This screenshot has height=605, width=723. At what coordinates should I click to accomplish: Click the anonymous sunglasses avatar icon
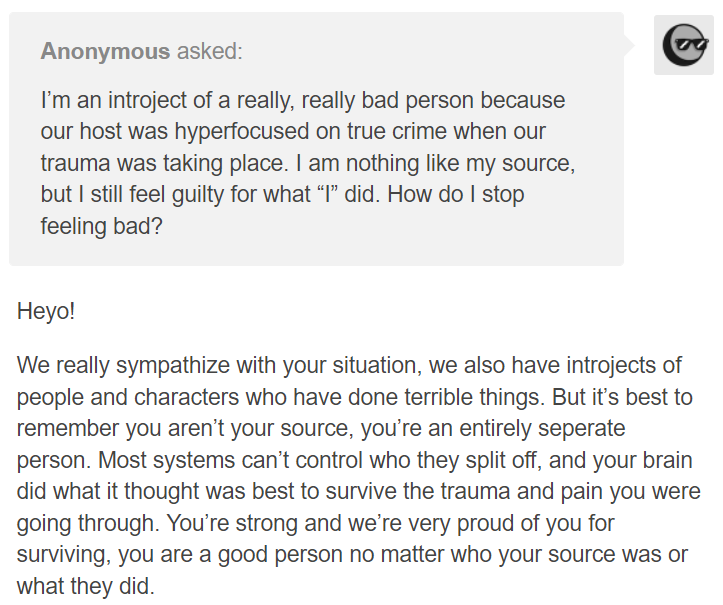[684, 45]
